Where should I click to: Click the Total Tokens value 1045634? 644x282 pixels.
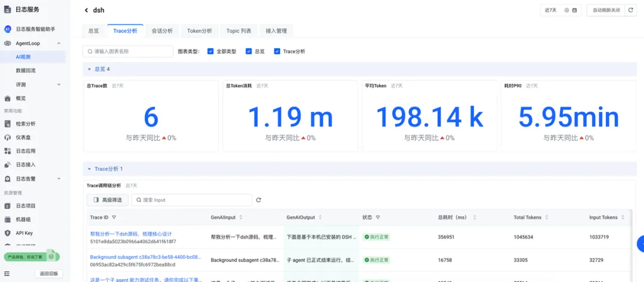click(525, 237)
